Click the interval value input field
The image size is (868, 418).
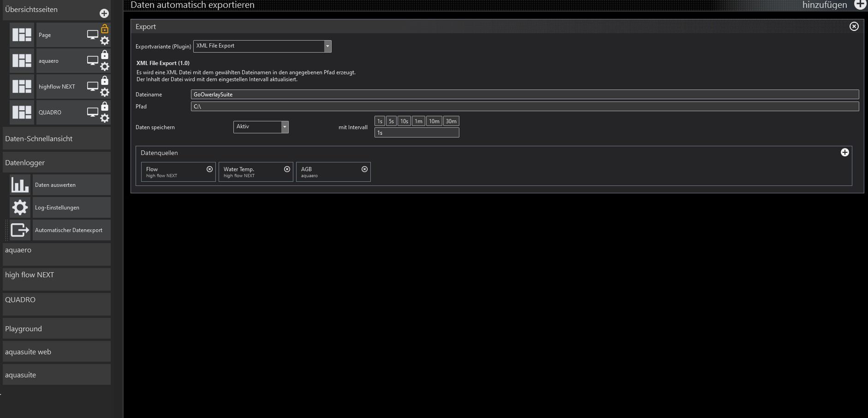(x=417, y=133)
